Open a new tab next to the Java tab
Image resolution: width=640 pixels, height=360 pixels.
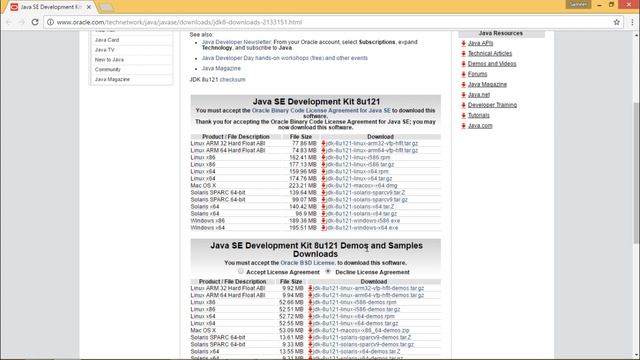(107, 7)
